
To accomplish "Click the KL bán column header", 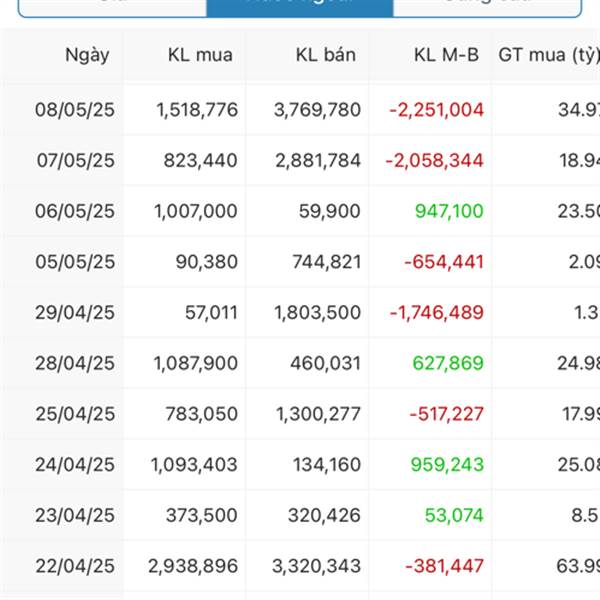I will [326, 55].
